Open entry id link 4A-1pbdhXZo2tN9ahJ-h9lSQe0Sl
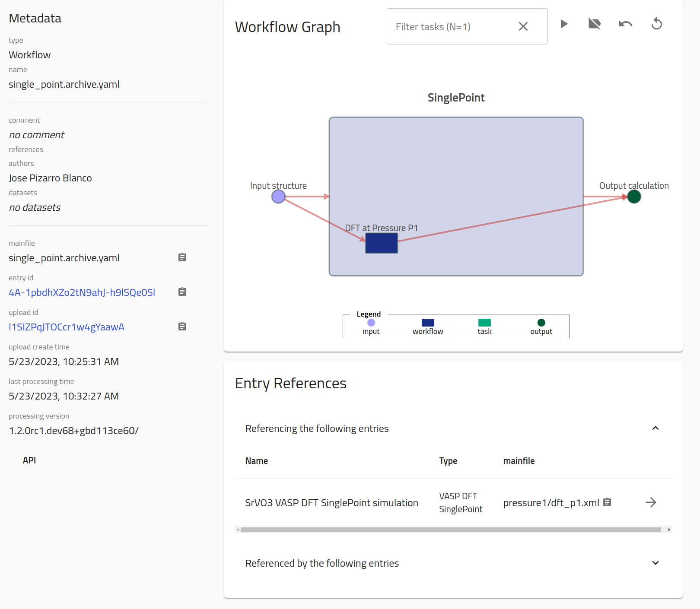 pyautogui.click(x=82, y=292)
